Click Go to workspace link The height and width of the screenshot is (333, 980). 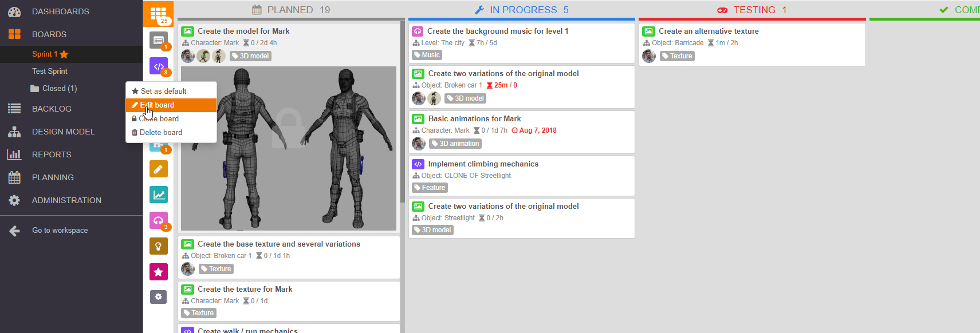pyautogui.click(x=60, y=231)
